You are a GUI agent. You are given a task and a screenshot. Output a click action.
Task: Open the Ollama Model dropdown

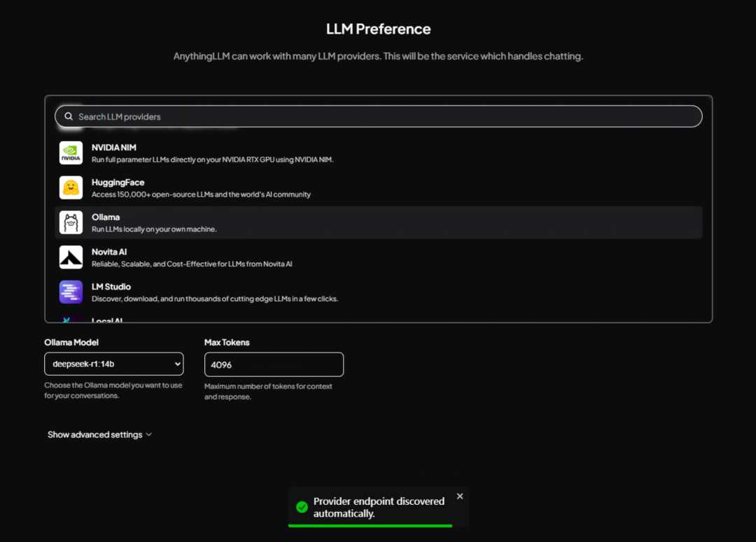coord(114,364)
